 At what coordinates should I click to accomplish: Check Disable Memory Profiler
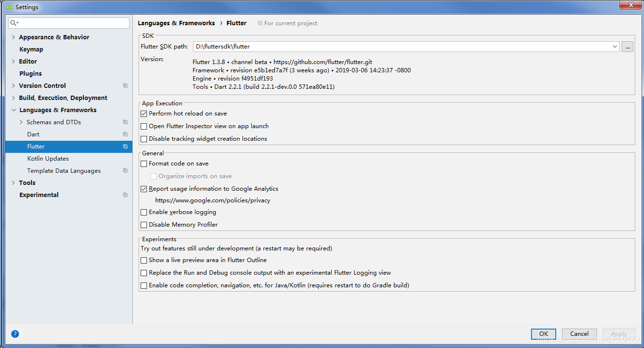tap(144, 225)
